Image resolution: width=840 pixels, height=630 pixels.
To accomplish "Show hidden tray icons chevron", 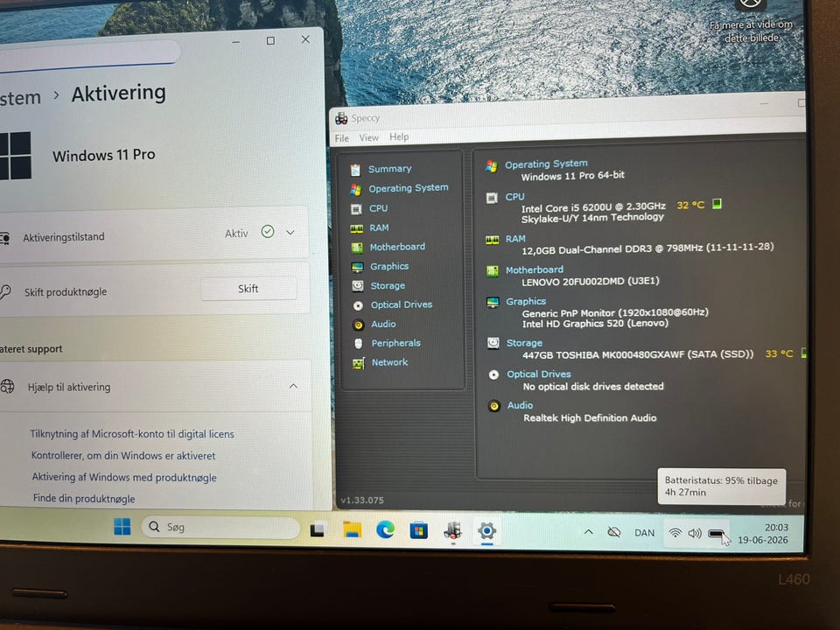I will pos(588,532).
